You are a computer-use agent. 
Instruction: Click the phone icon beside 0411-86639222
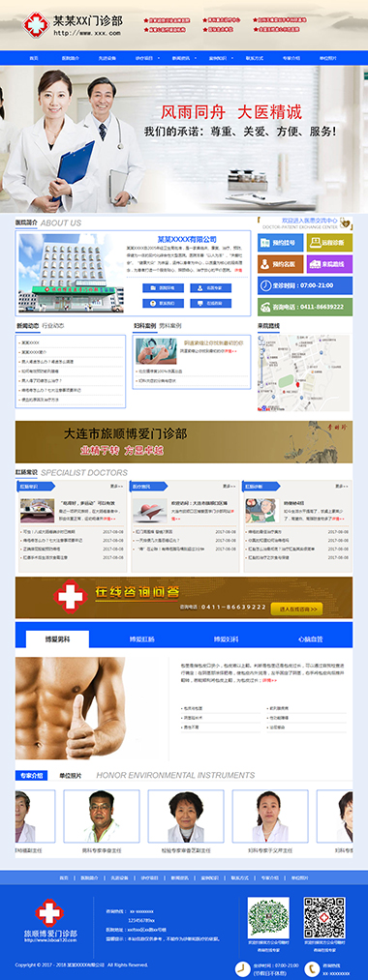coord(265,307)
